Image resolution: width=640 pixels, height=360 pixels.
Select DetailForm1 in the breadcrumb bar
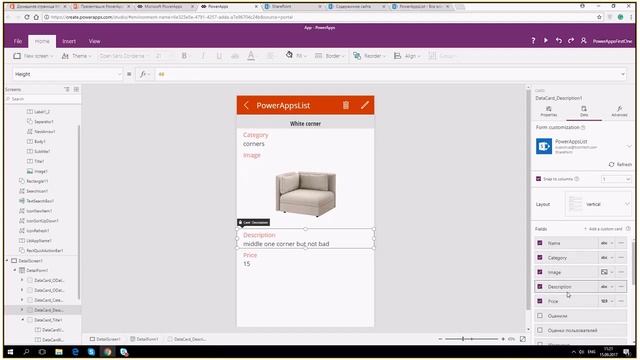click(144, 339)
